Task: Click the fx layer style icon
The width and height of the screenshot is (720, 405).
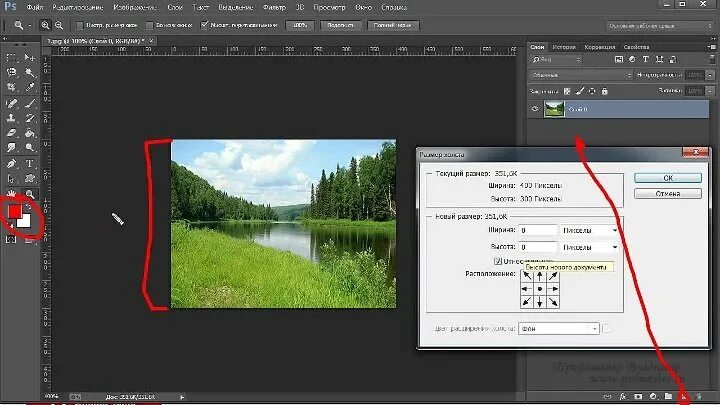Action: coord(623,396)
